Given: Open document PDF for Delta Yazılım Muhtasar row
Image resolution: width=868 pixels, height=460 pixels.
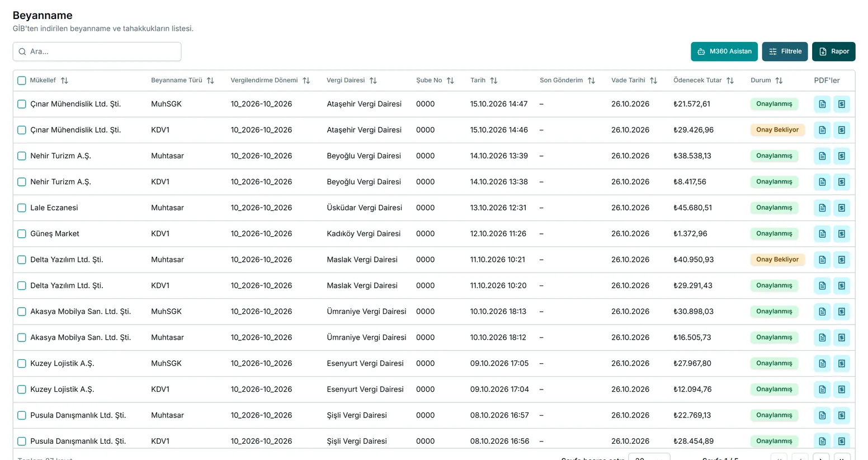Looking at the screenshot, I should click(822, 260).
